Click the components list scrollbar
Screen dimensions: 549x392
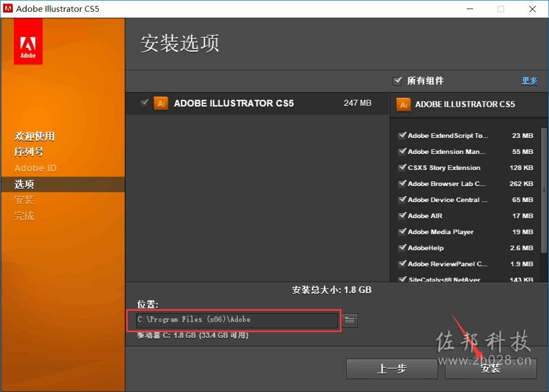(544, 190)
